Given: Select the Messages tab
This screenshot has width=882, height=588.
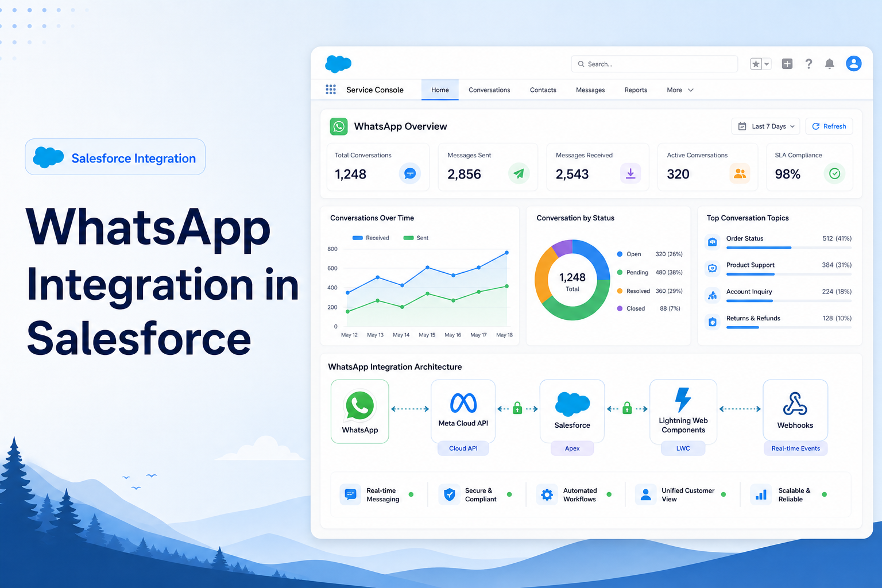Looking at the screenshot, I should 590,90.
